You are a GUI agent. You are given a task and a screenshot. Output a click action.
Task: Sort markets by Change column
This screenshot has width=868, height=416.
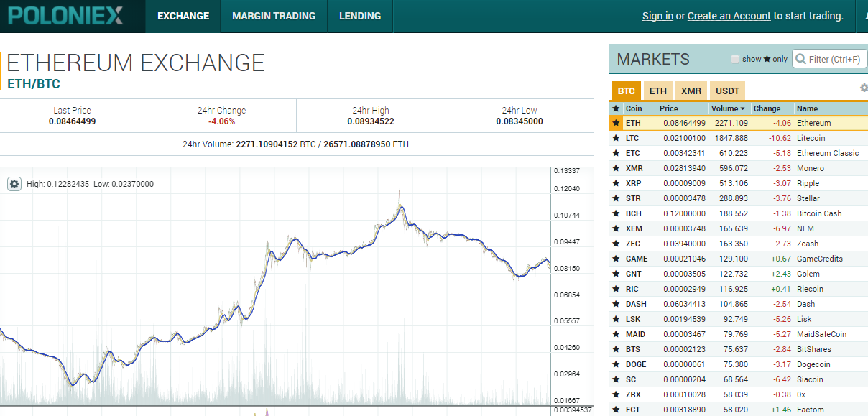[767, 108]
